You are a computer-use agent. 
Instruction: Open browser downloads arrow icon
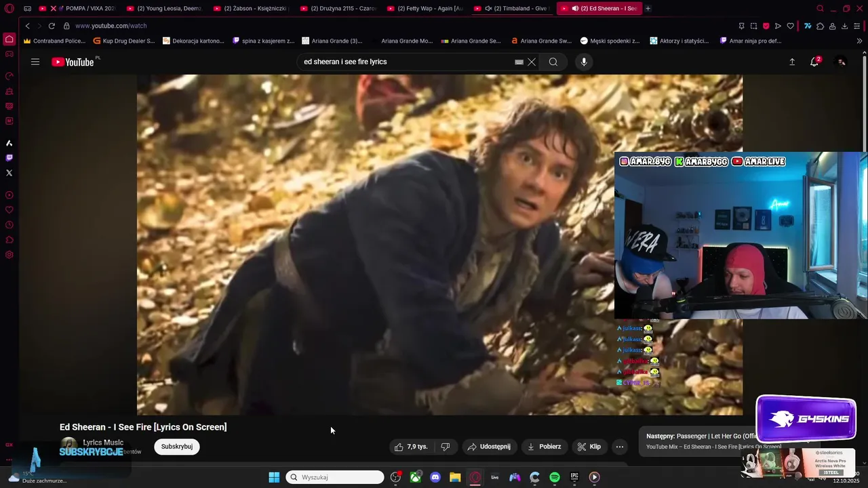point(844,26)
